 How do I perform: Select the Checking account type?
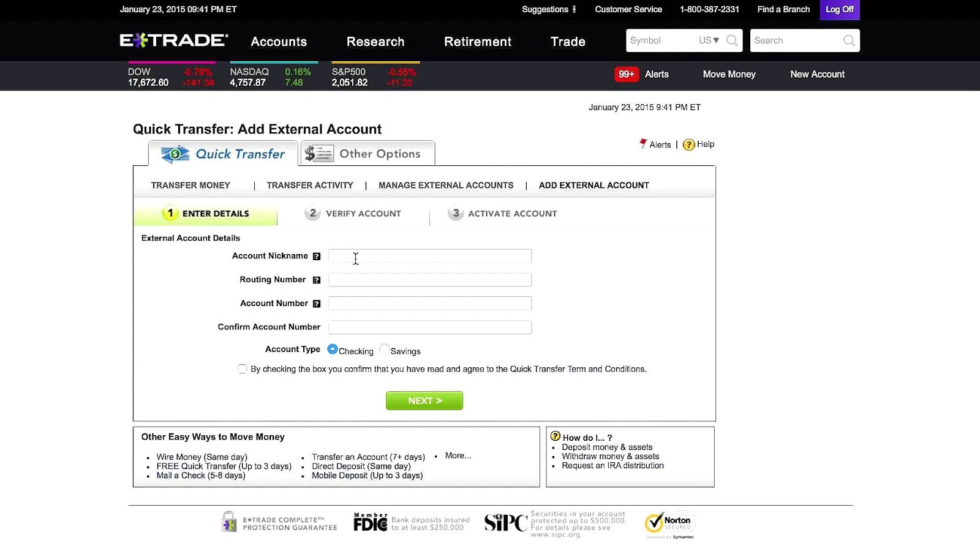click(333, 349)
